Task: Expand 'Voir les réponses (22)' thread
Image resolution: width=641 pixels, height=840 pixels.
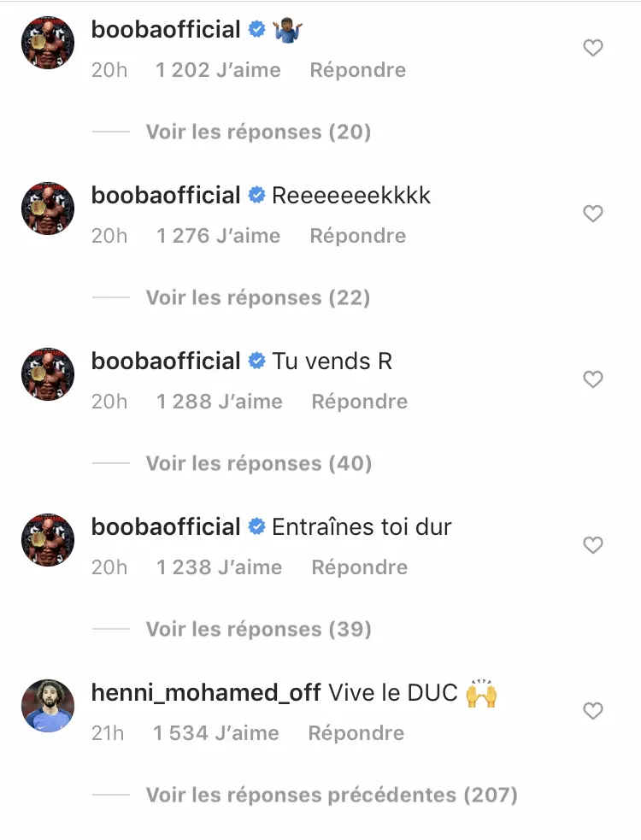Action: [258, 297]
